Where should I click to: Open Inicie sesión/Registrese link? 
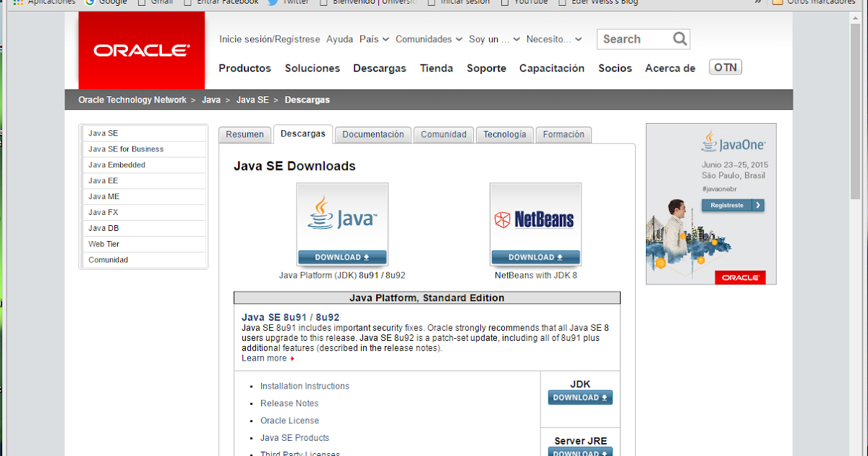[269, 39]
